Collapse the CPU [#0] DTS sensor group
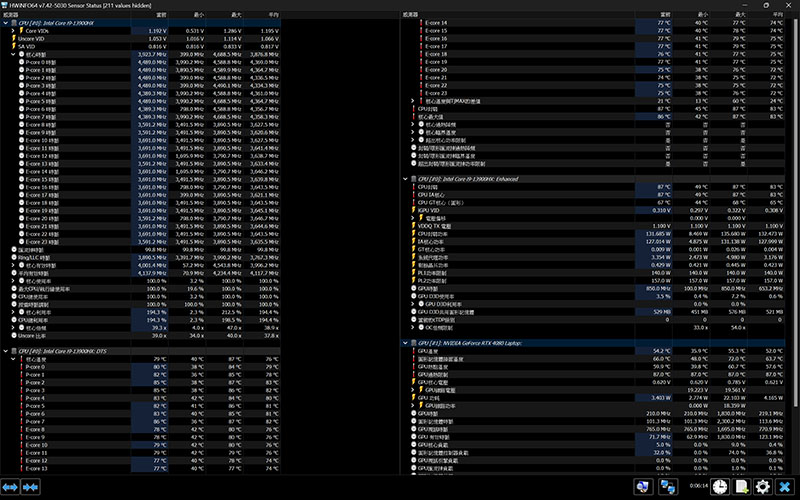The image size is (800, 500). point(6,351)
